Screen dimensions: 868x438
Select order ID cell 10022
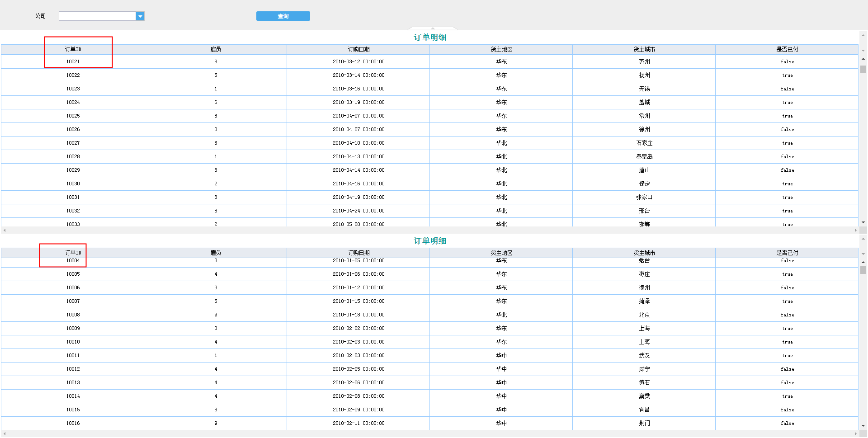(x=73, y=75)
